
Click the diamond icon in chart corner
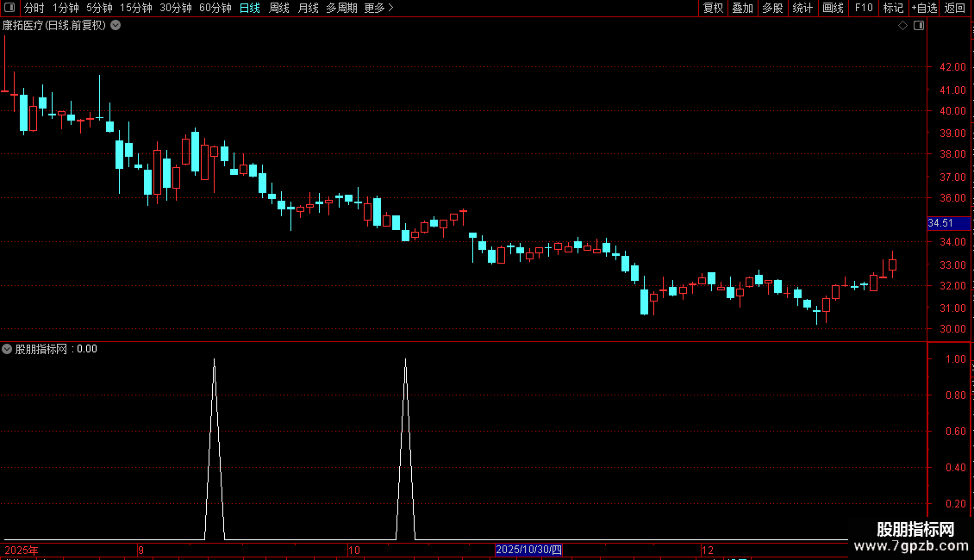pos(902,26)
